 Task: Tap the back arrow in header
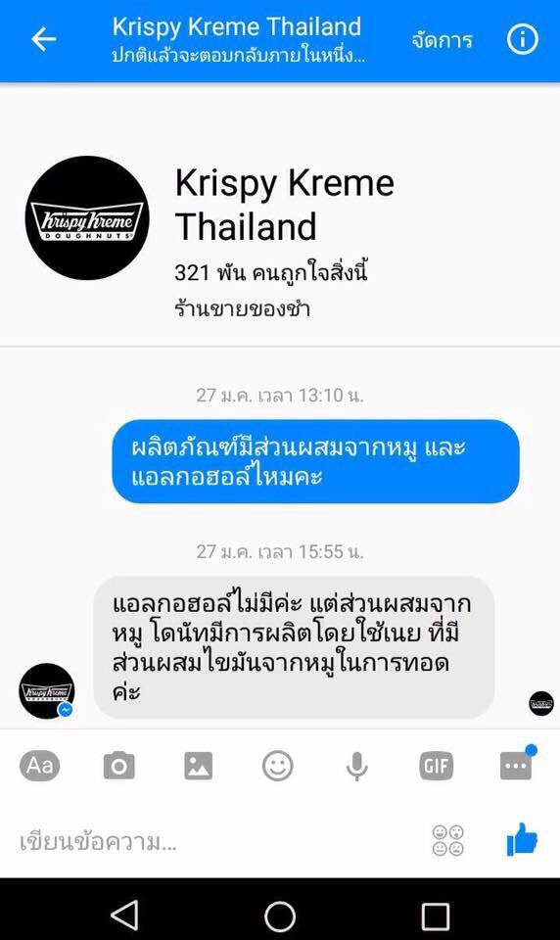pyautogui.click(x=44, y=39)
